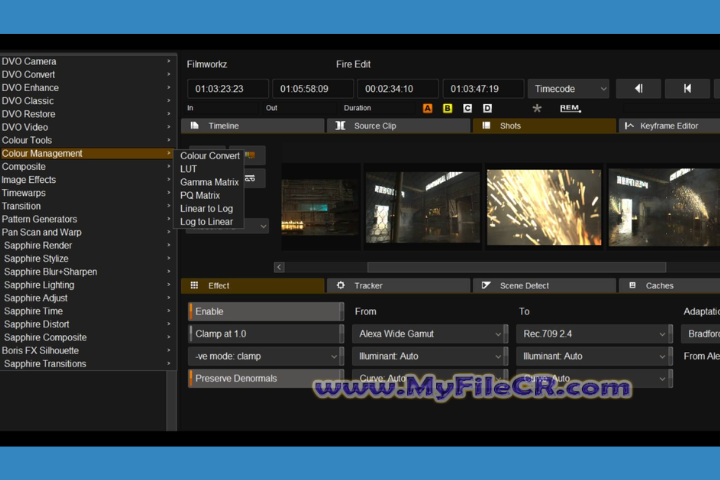The image size is (720, 480).
Task: Click the current timecode field 01:03:47:19
Action: tap(483, 89)
